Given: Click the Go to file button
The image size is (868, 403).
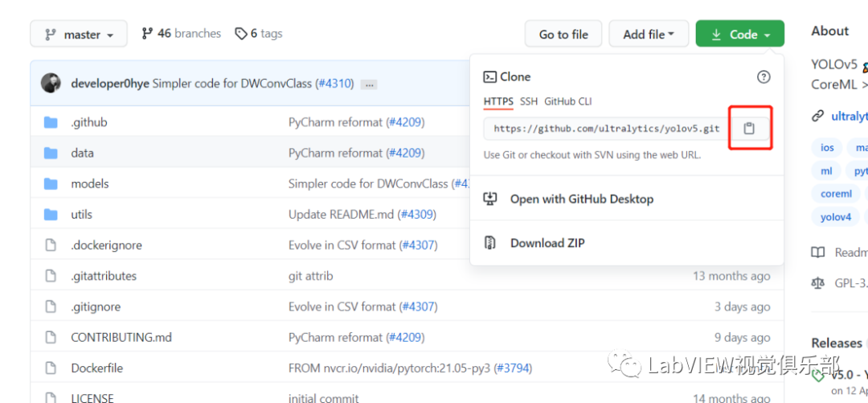Looking at the screenshot, I should (x=563, y=35).
